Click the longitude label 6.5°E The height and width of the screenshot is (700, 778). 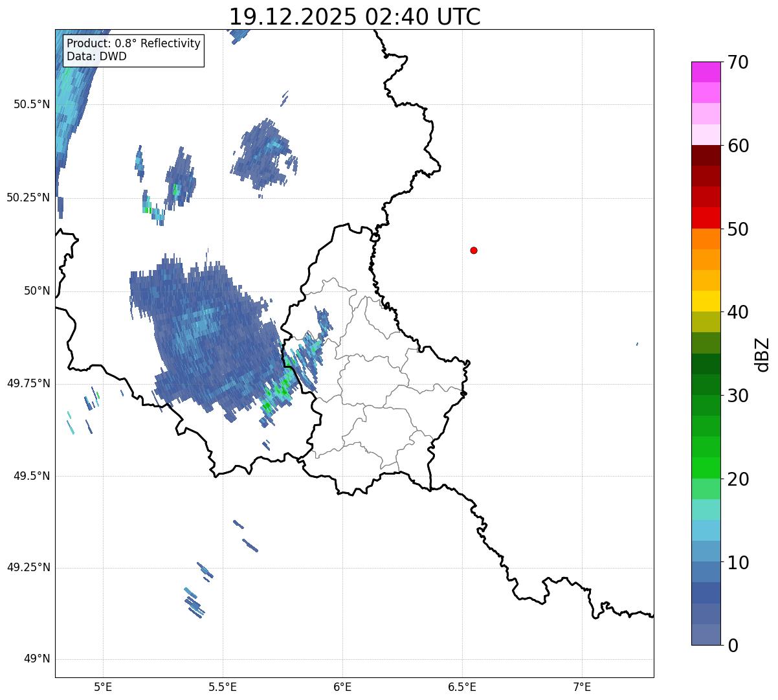[x=462, y=686]
